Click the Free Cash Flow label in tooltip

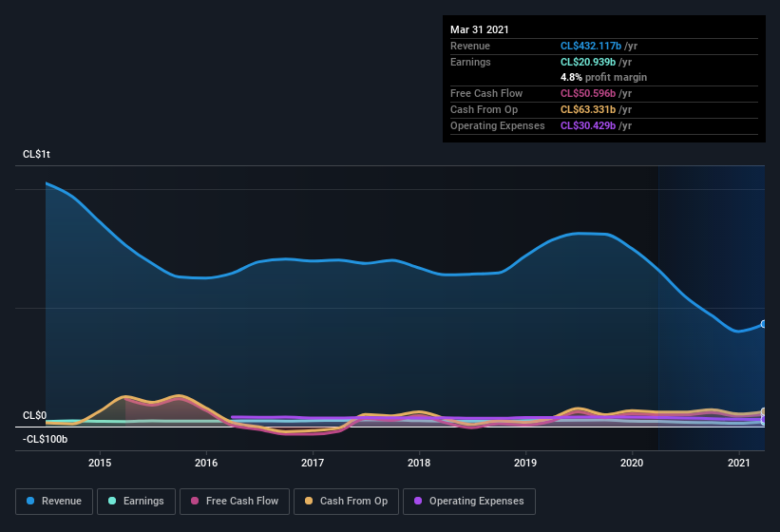486,93
